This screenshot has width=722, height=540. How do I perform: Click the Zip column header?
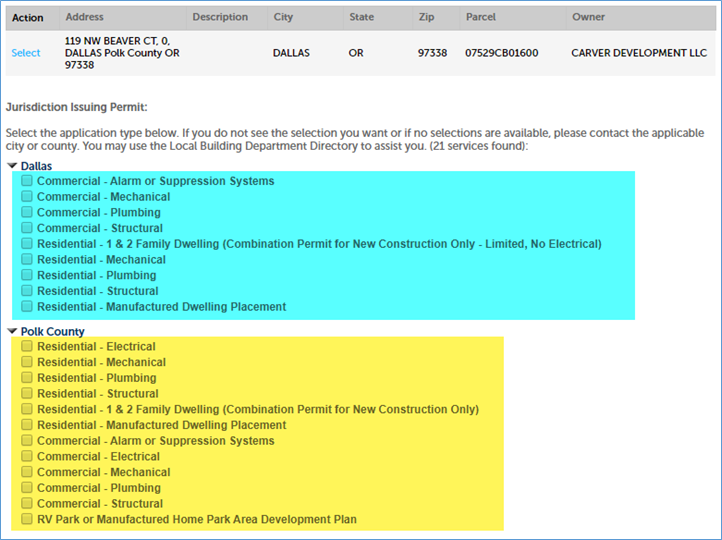coord(427,17)
